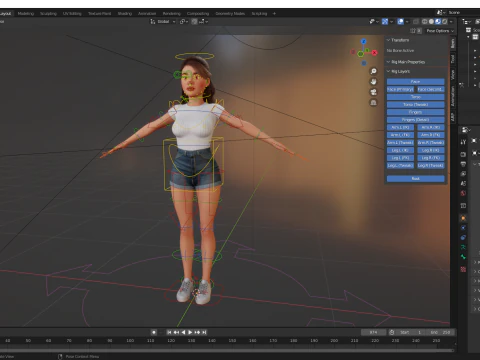Toggle Arm.R (FK) rig layer
This screenshot has width=480, height=360.
coord(431,135)
